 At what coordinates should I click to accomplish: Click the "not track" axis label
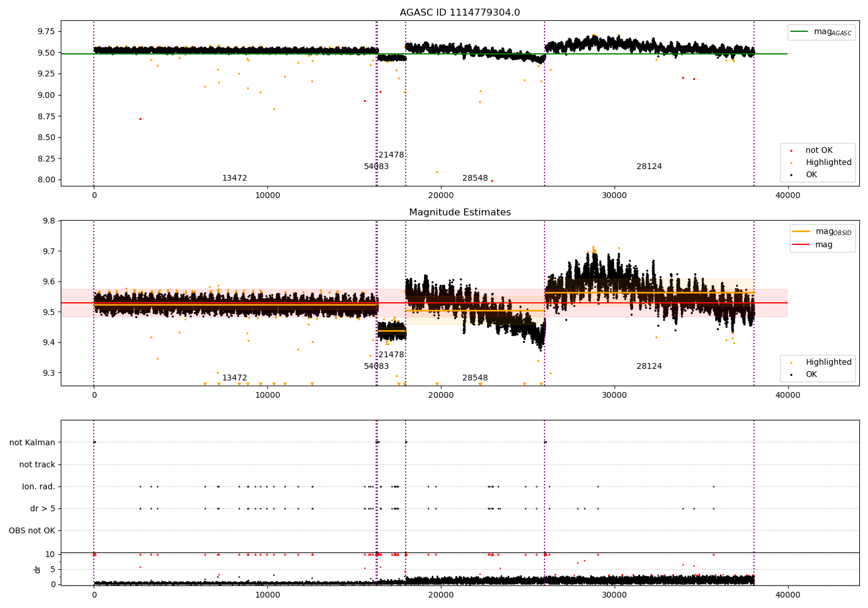click(x=37, y=464)
